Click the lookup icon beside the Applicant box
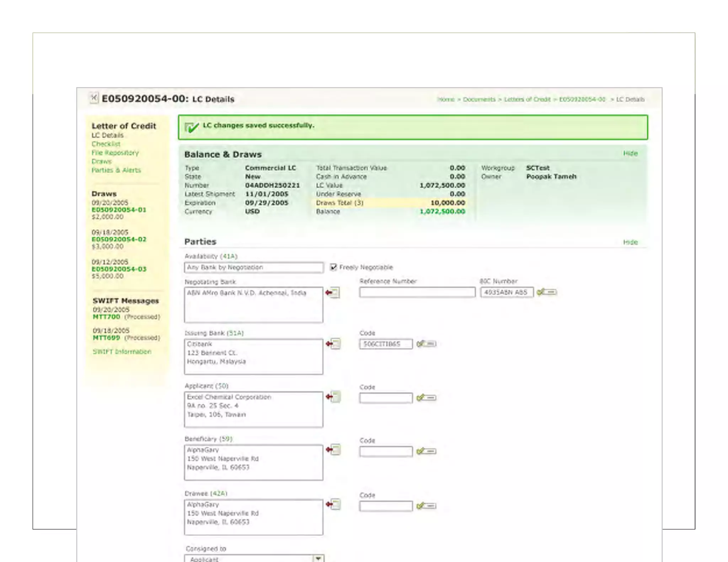728x562 pixels. click(x=333, y=397)
